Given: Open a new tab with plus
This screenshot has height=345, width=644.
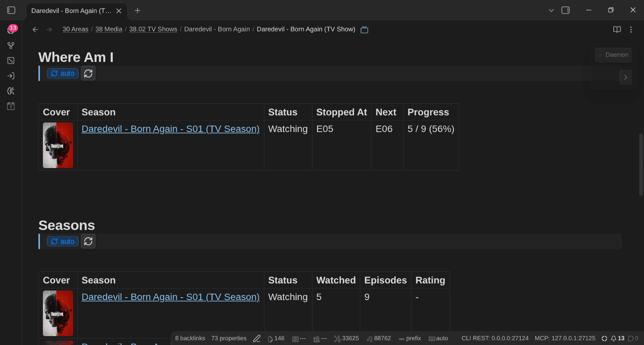Looking at the screenshot, I should [x=137, y=11].
